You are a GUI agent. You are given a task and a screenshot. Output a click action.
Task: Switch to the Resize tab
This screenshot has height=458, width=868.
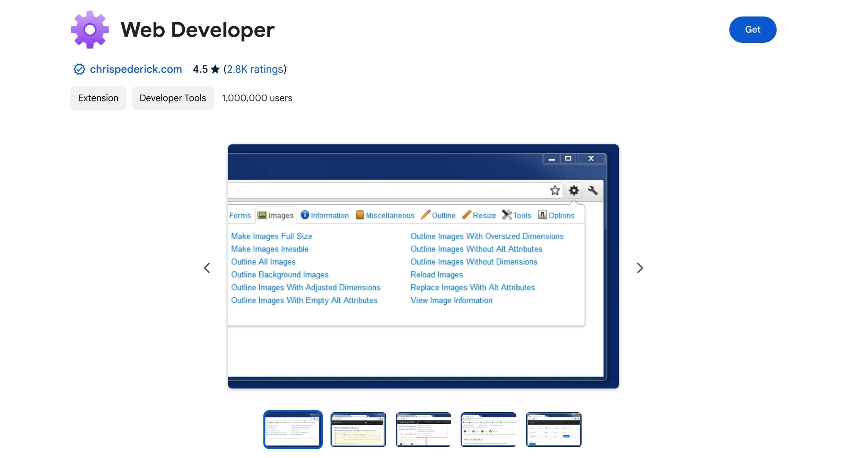(479, 215)
